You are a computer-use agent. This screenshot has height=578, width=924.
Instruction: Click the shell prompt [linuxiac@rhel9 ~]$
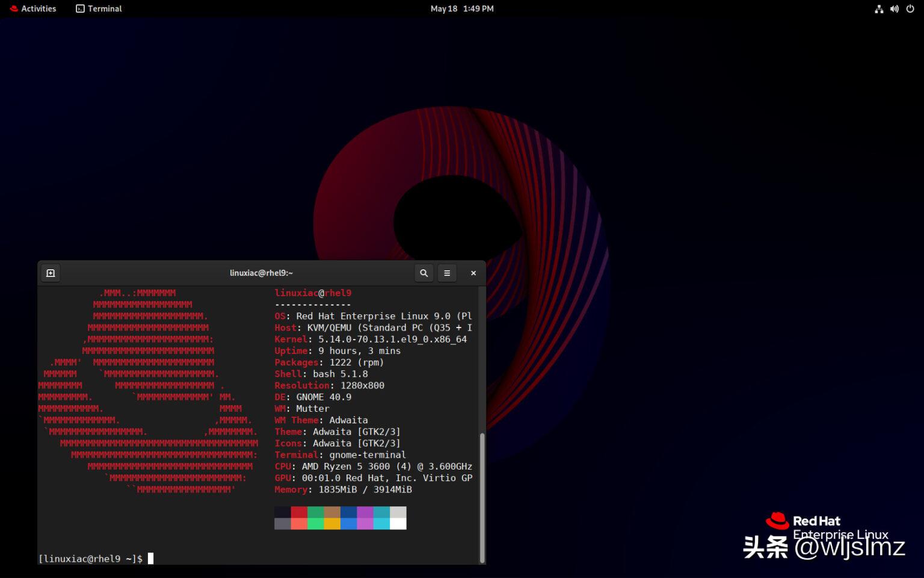point(91,559)
